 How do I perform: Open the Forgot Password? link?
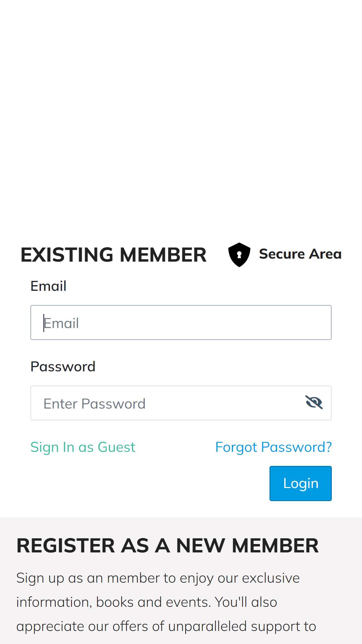(274, 447)
